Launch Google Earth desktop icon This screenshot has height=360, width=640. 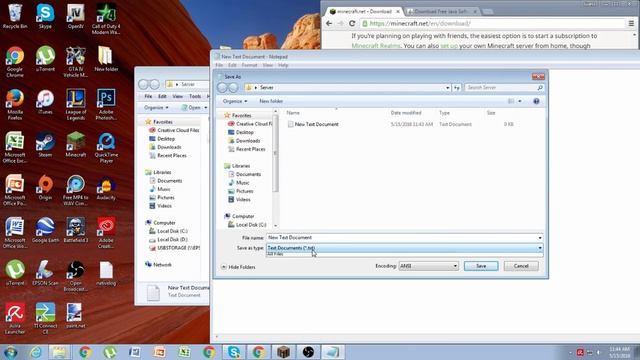(x=45, y=231)
